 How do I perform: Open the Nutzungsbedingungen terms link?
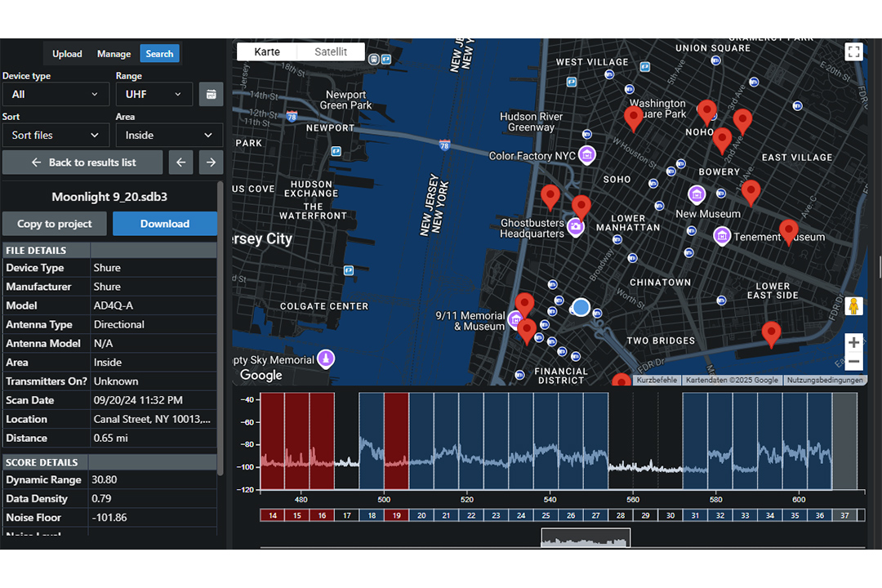point(825,381)
